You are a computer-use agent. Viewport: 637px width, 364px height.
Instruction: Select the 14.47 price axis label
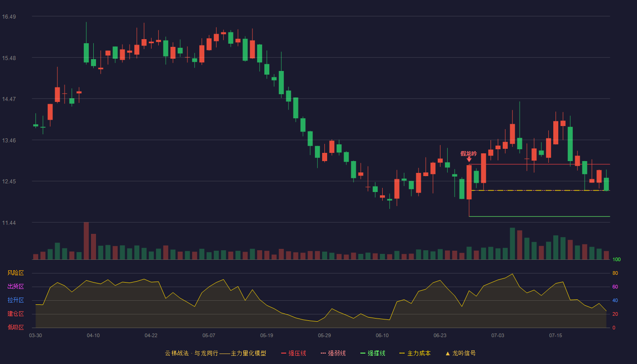click(9, 99)
